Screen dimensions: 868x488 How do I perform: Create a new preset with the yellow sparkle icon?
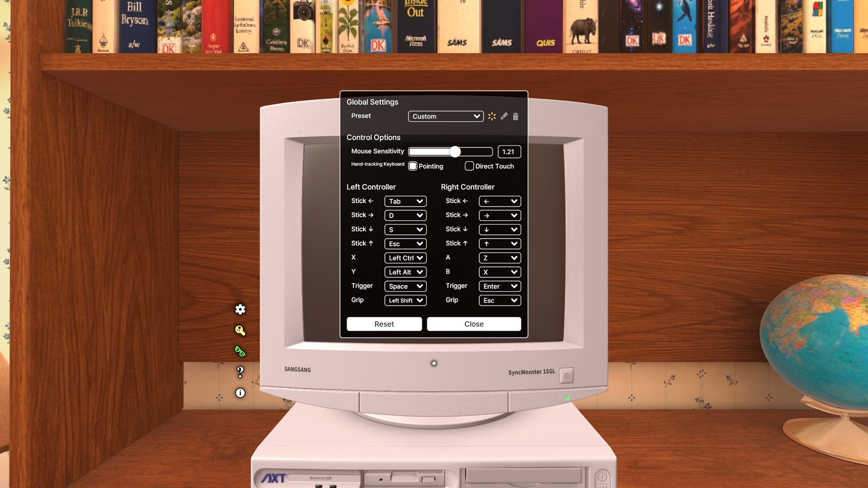click(x=492, y=116)
